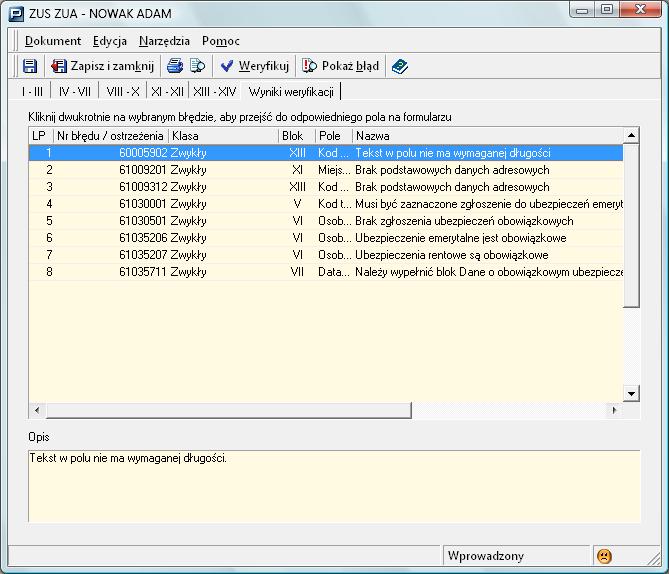This screenshot has width=669, height=574.
Task: Open the Pomoc menu
Action: click(221, 41)
